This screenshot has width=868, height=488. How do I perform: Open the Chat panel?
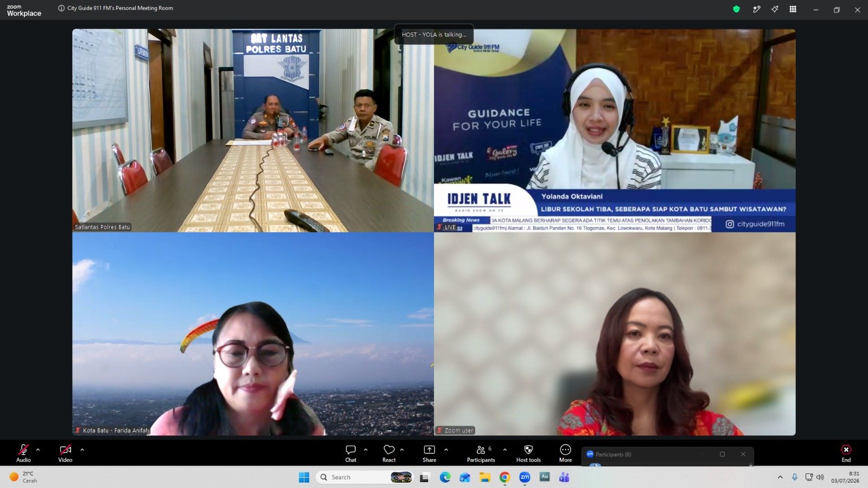pos(351,453)
